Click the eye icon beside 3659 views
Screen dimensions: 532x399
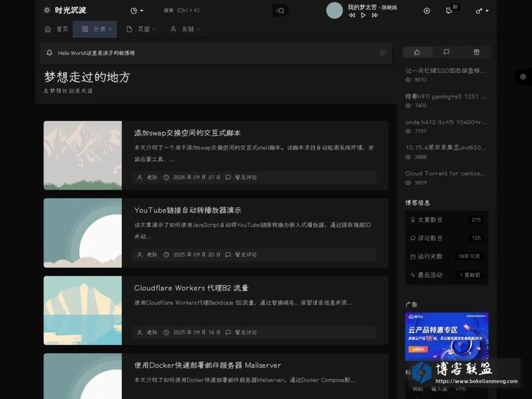pyautogui.click(x=408, y=183)
